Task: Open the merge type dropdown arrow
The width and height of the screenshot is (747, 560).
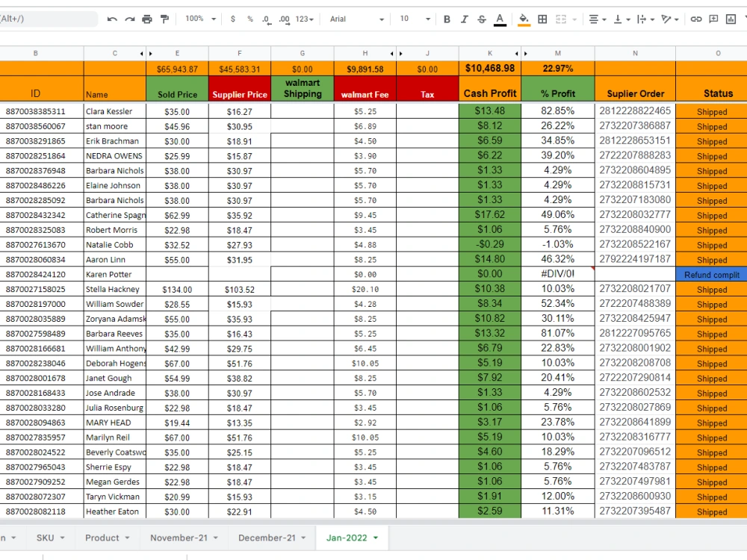Action: click(574, 19)
